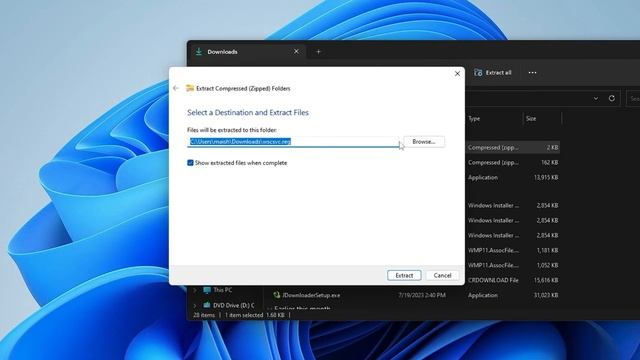This screenshot has width=640, height=360.
Task: Click the 28 items status bar text
Action: click(204, 315)
